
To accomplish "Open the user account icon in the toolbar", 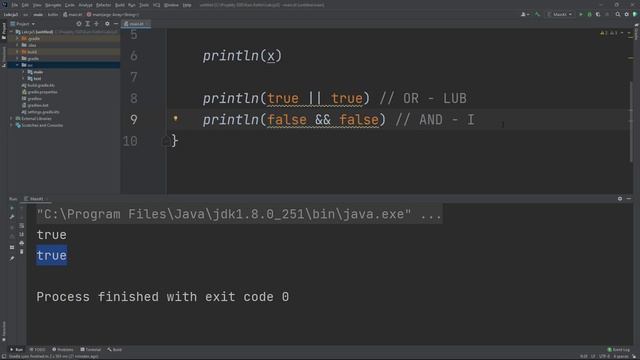I will pos(524,14).
